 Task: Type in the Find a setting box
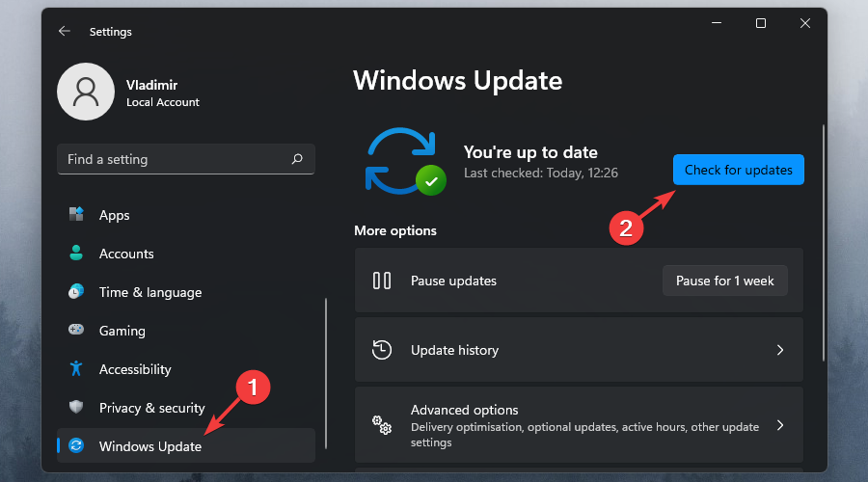tap(174, 159)
